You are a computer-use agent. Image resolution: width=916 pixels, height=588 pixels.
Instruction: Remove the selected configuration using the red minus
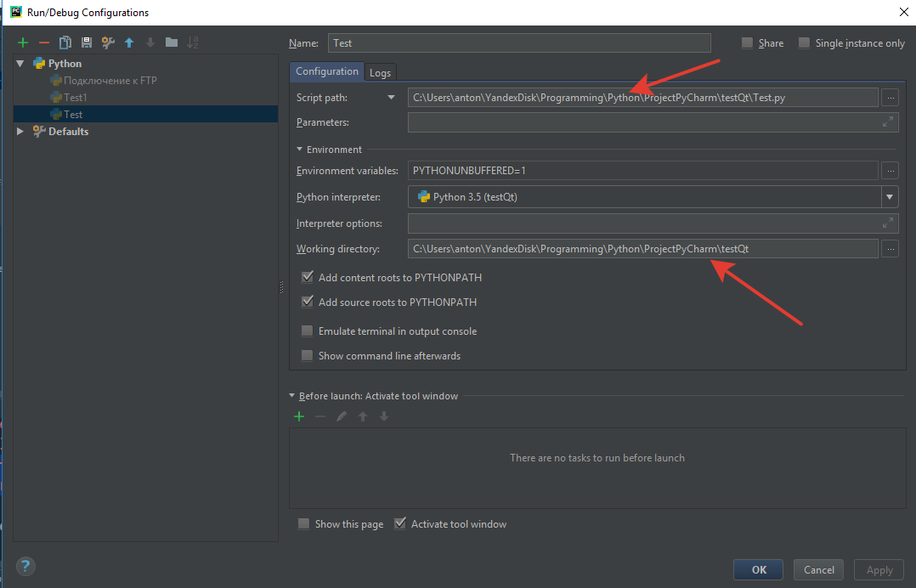pos(44,42)
